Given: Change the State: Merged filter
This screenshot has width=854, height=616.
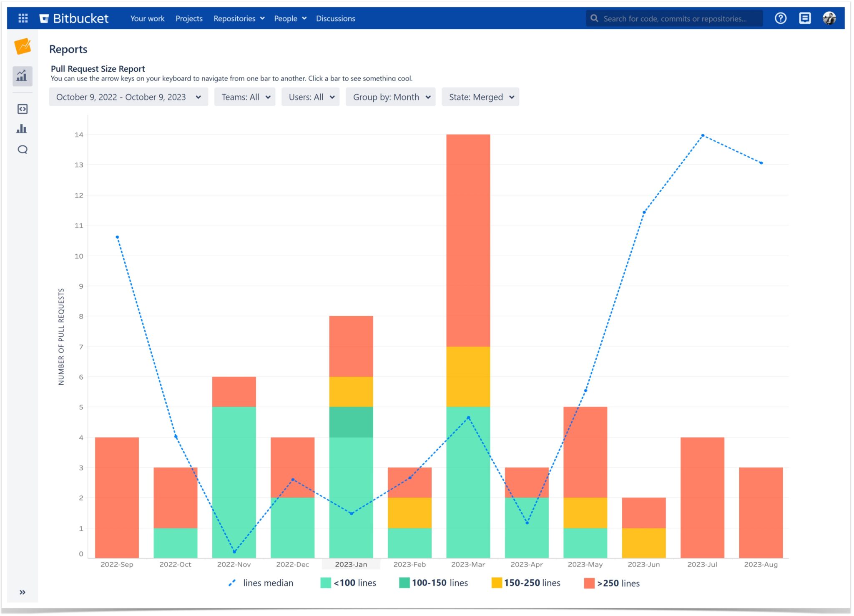Looking at the screenshot, I should (480, 97).
